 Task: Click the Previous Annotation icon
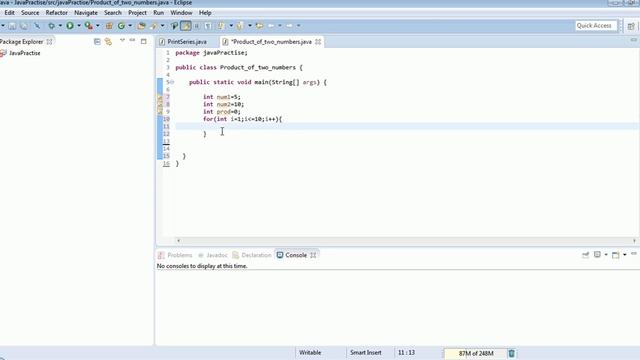point(240,26)
